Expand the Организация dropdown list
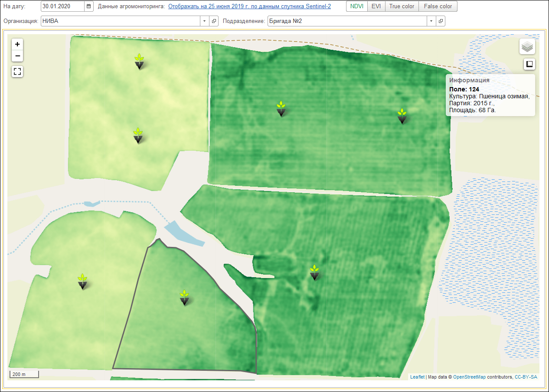The width and height of the screenshot is (549, 392). [204, 21]
